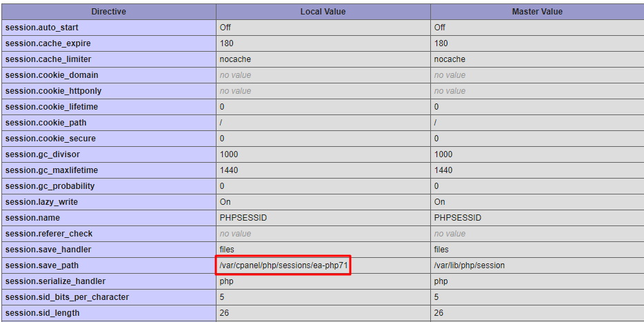Select local path /var/cpanel/php/sessions/ea-php71
The height and width of the screenshot is (322, 644).
pos(284,265)
